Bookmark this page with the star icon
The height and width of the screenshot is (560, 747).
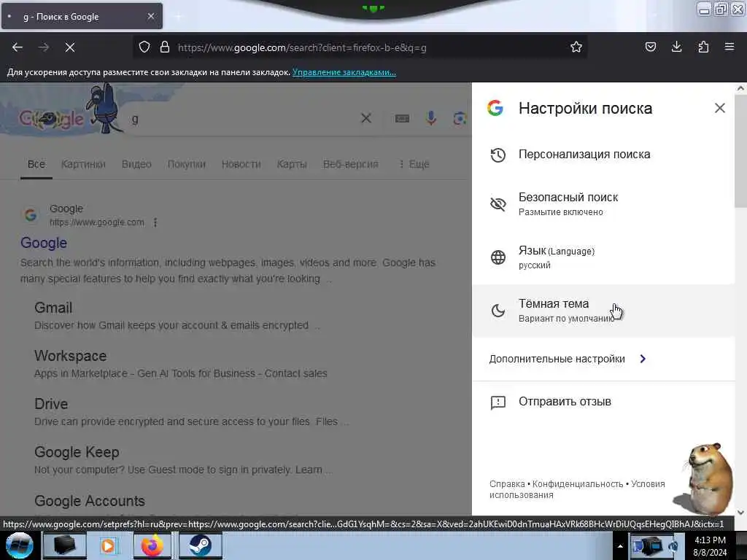click(x=576, y=47)
